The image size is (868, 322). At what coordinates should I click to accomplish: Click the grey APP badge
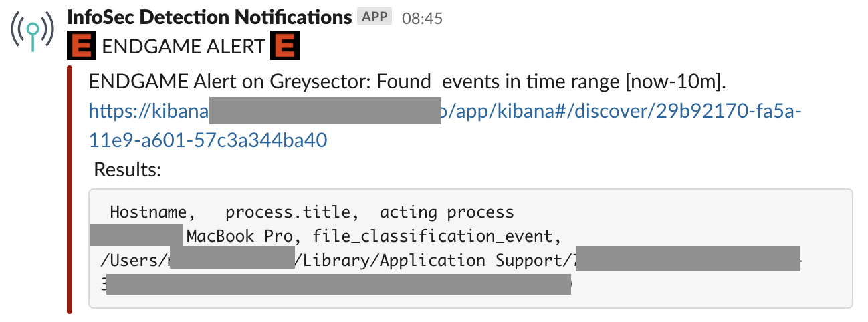coord(374,17)
